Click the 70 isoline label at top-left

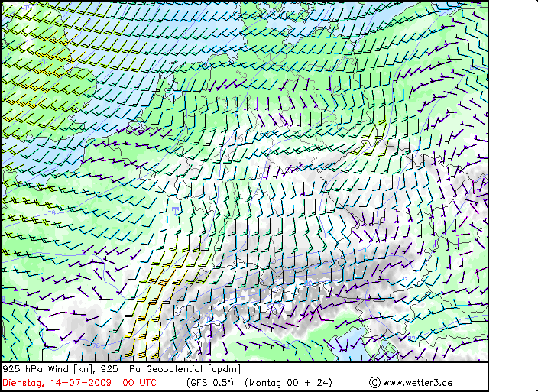(x=28, y=6)
